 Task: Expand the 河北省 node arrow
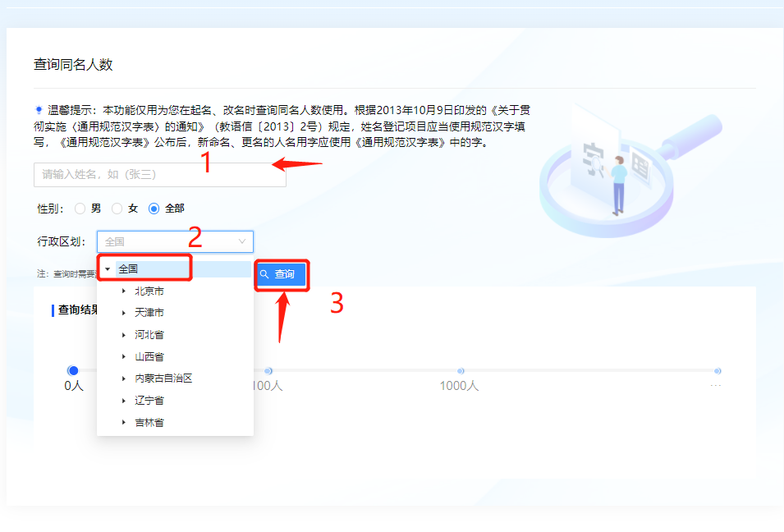[x=124, y=335]
